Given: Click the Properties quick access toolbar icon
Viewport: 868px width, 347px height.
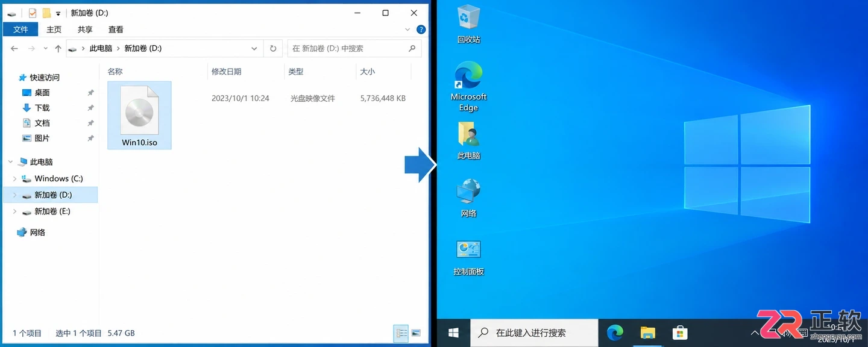Looking at the screenshot, I should pyautogui.click(x=33, y=13).
